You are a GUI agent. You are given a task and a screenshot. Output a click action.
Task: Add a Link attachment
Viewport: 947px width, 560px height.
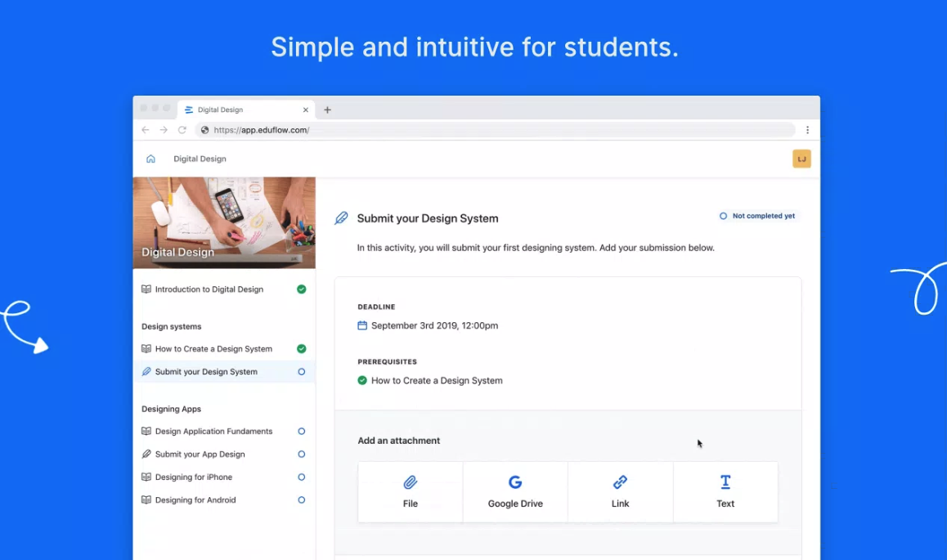point(620,492)
